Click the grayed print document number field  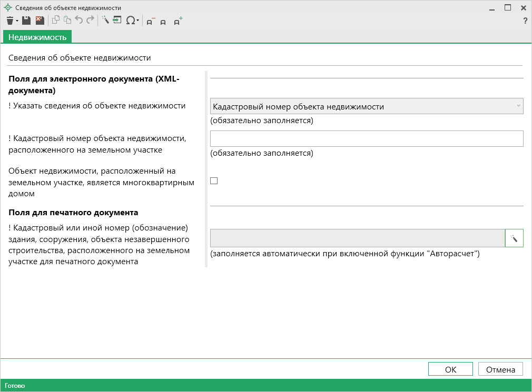coord(357,238)
